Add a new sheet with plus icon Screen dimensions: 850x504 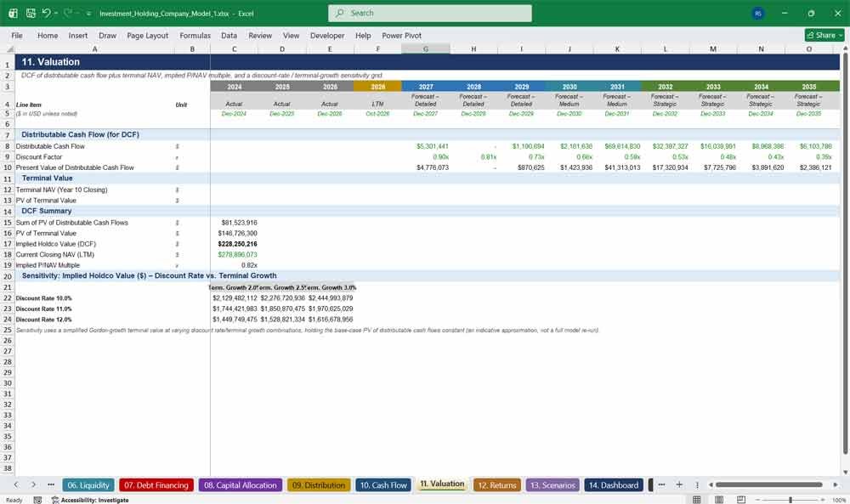679,484
